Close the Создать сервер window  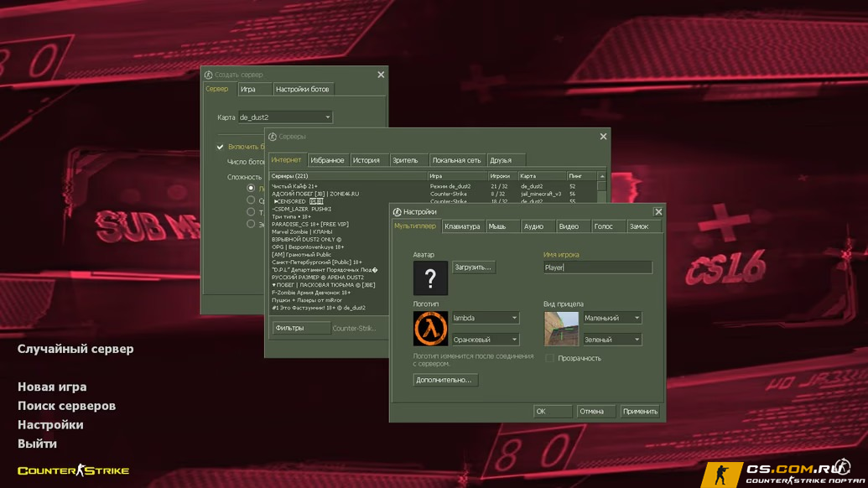[381, 75]
